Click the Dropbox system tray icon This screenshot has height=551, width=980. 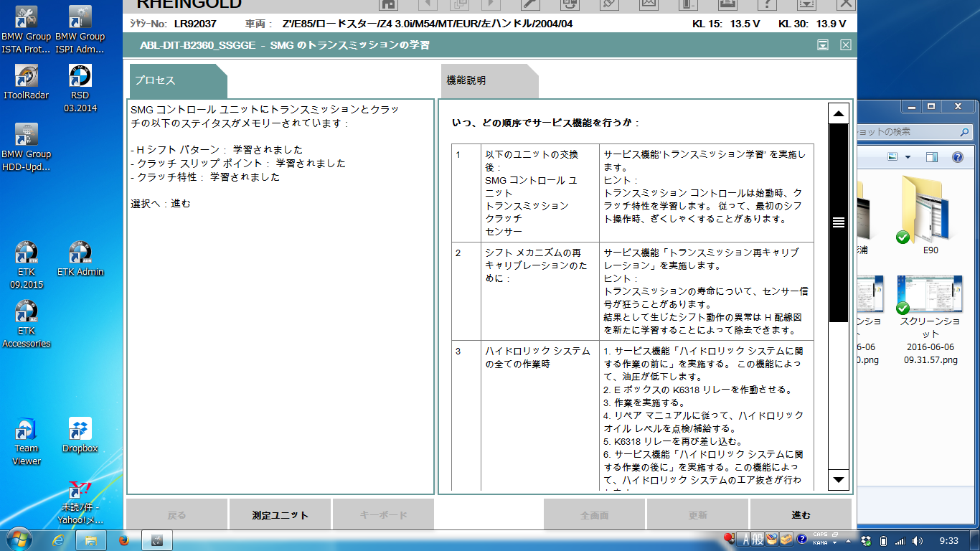click(x=867, y=540)
